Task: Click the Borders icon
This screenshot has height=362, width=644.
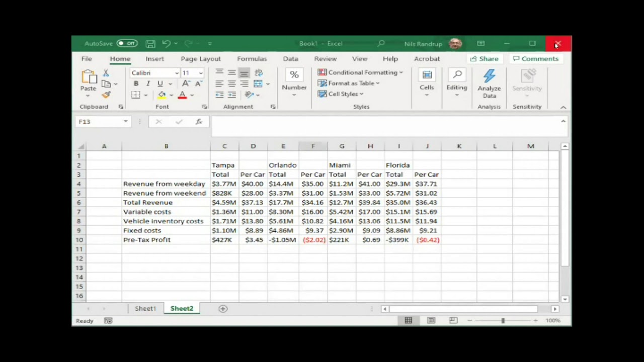Action: click(x=136, y=95)
